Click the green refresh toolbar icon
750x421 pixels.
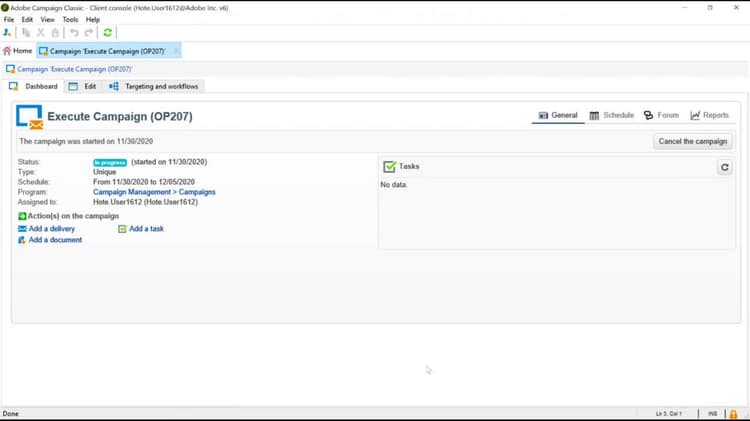click(x=108, y=33)
